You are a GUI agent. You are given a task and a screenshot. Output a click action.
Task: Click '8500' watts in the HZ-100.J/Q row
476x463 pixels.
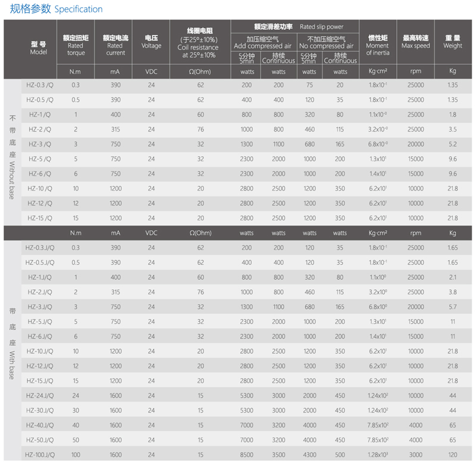point(246,455)
